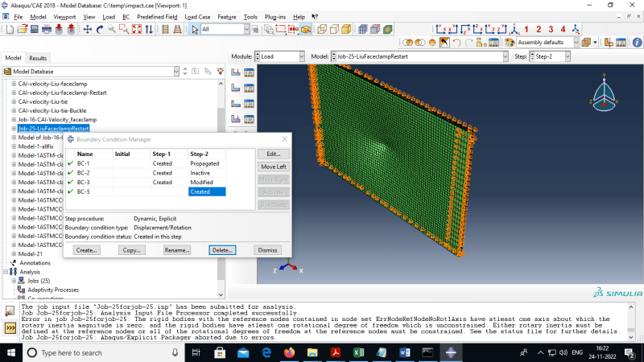Dismiss the Boundary Condition Manager
Image resolution: width=644 pixels, height=362 pixels.
pyautogui.click(x=267, y=250)
